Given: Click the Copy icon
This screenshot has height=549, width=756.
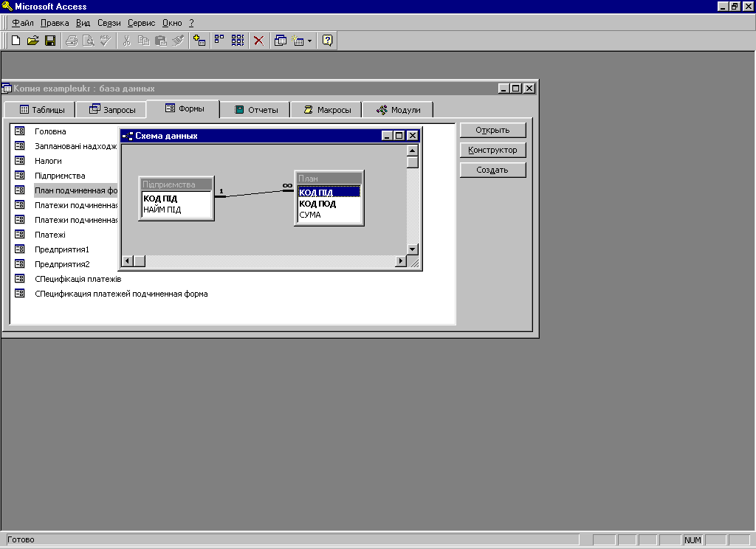Looking at the screenshot, I should point(144,41).
